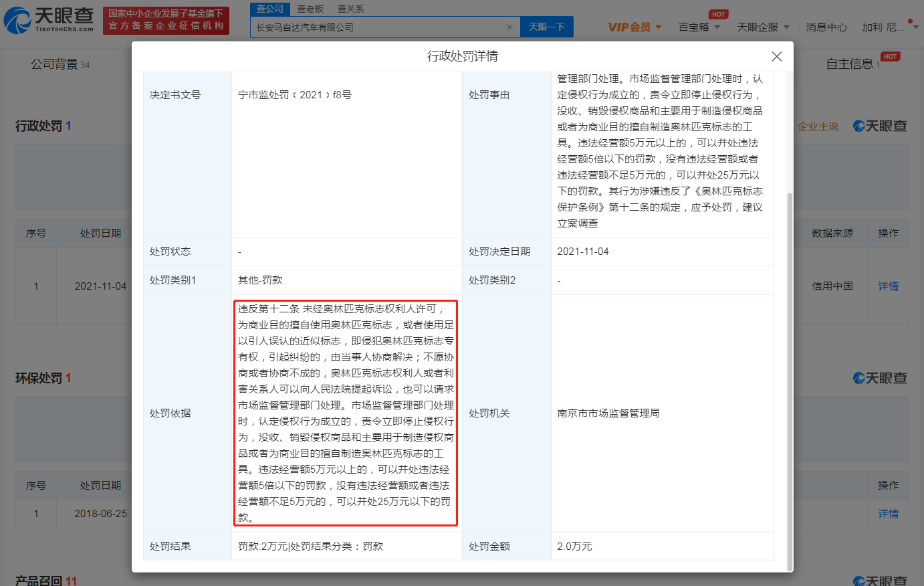This screenshot has height=586, width=924.
Task: Switch to the 自主信息 tab
Action: point(852,64)
